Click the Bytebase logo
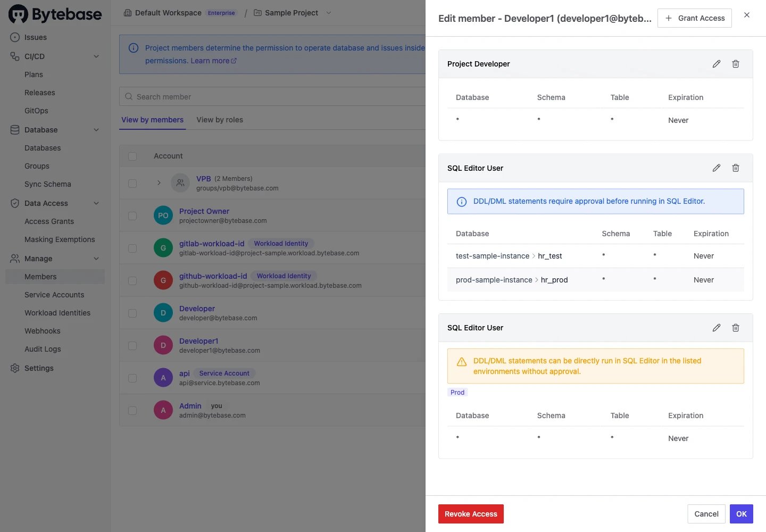The width and height of the screenshot is (766, 532). pos(55,14)
